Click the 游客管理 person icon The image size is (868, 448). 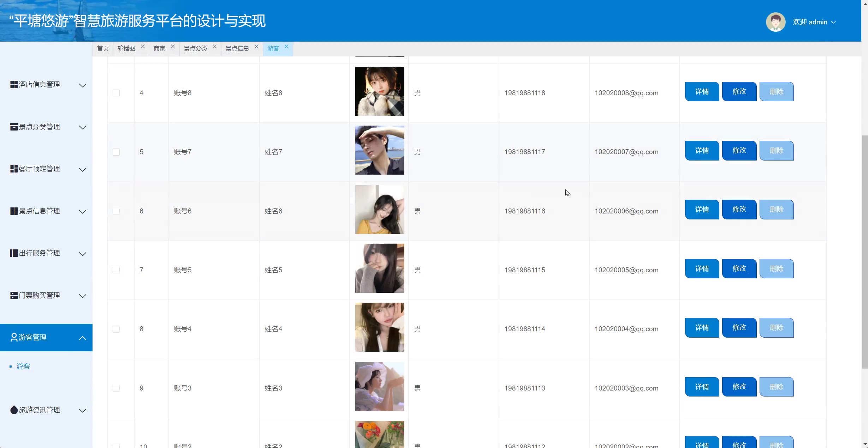(14, 338)
